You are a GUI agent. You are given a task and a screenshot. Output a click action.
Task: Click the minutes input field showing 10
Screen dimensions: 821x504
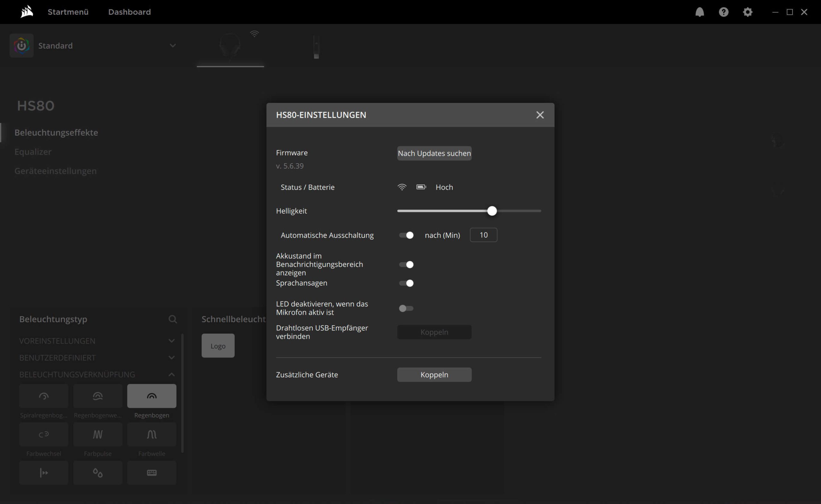[483, 235]
